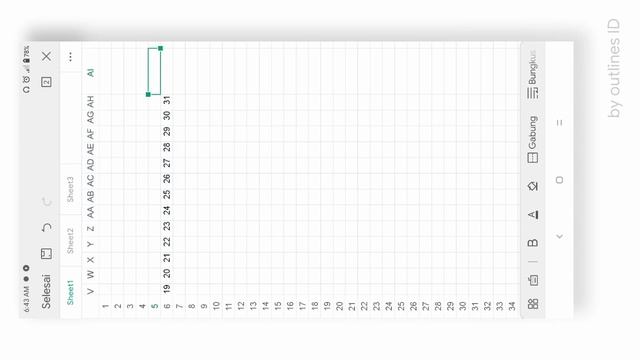
Task: Click the cell containing 25
Action: 167,195
